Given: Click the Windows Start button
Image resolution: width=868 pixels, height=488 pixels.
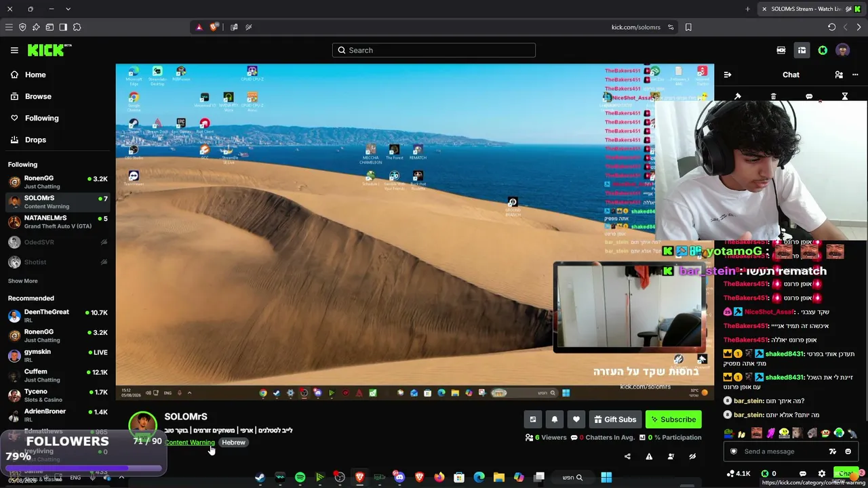Looking at the screenshot, I should point(606,477).
